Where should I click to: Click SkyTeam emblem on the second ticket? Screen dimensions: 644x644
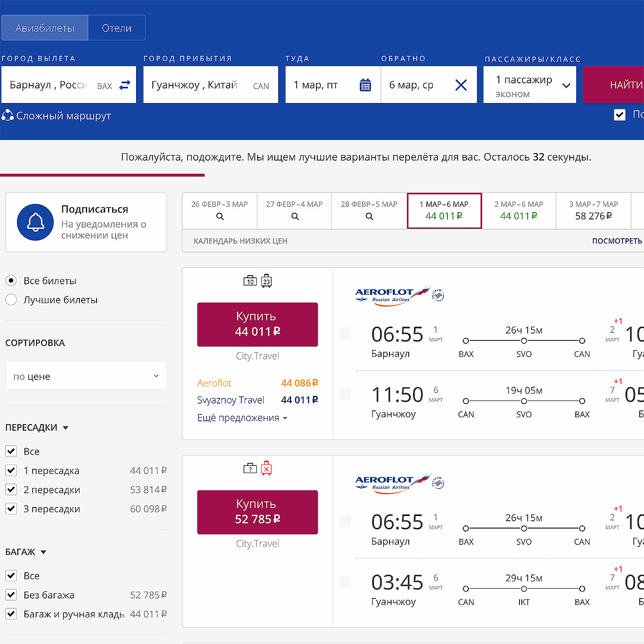point(438,483)
